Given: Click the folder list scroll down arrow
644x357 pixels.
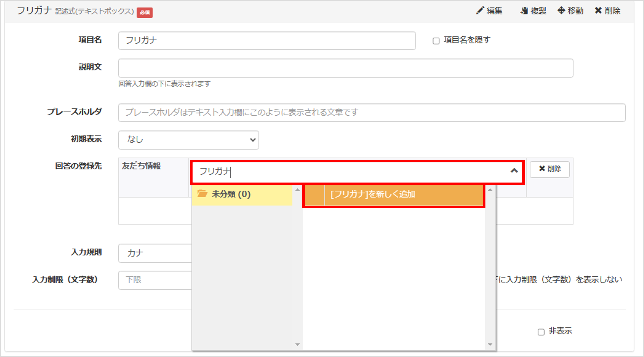Looking at the screenshot, I should pos(298,344).
